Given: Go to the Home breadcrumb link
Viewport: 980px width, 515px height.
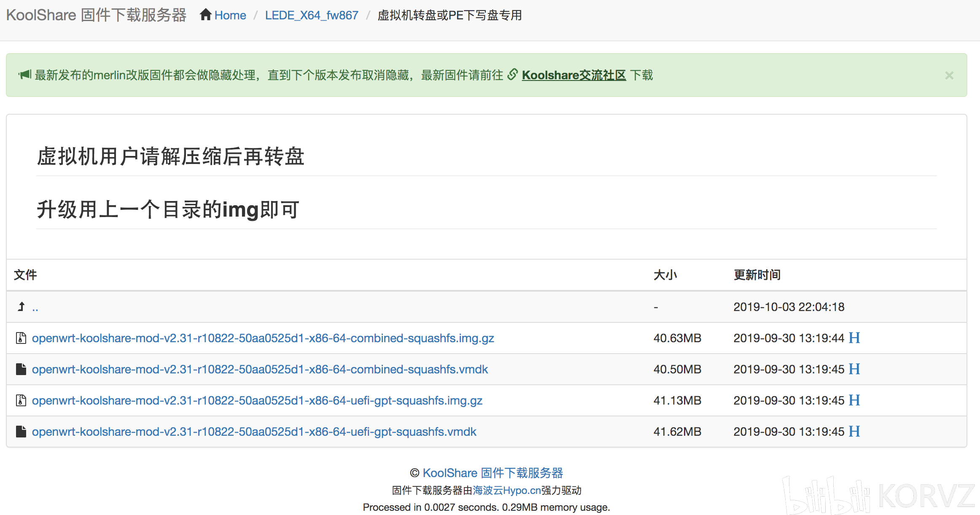Looking at the screenshot, I should (230, 15).
